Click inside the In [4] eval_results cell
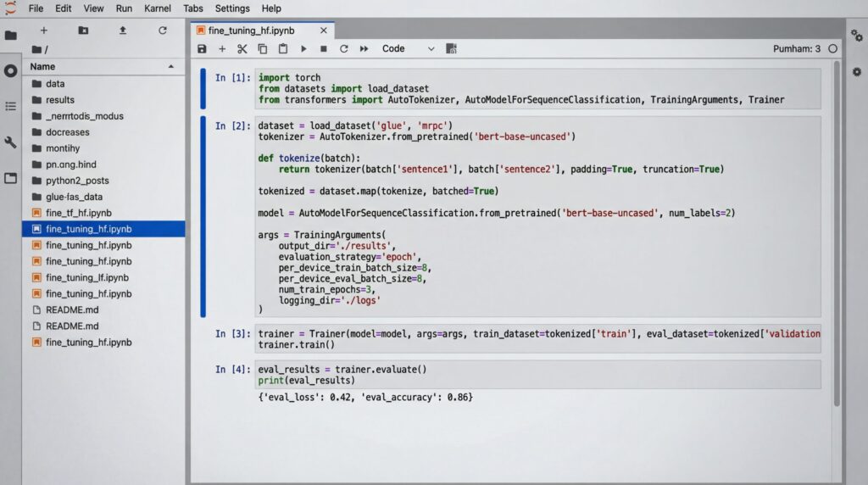 (537, 375)
